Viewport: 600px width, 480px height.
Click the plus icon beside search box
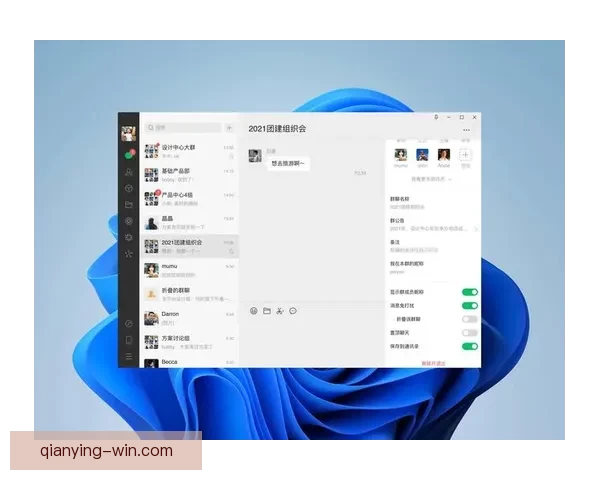click(229, 128)
